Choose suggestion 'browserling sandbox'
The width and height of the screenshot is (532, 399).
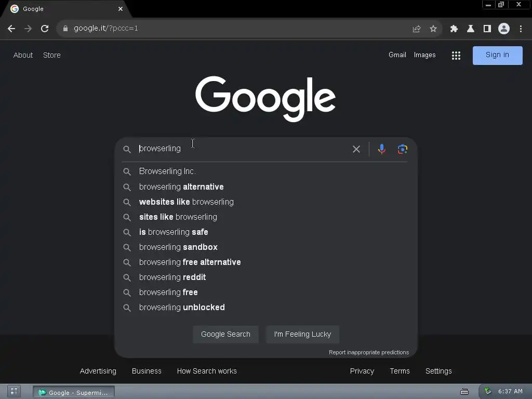[x=265, y=247]
